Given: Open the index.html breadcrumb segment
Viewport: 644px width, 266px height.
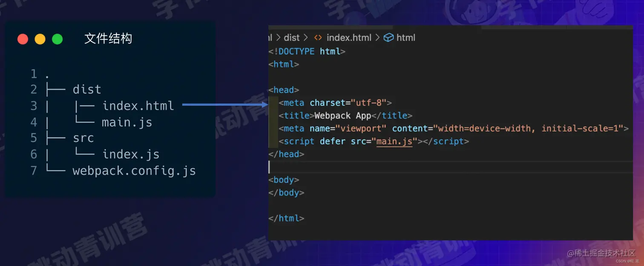Looking at the screenshot, I should coord(349,38).
